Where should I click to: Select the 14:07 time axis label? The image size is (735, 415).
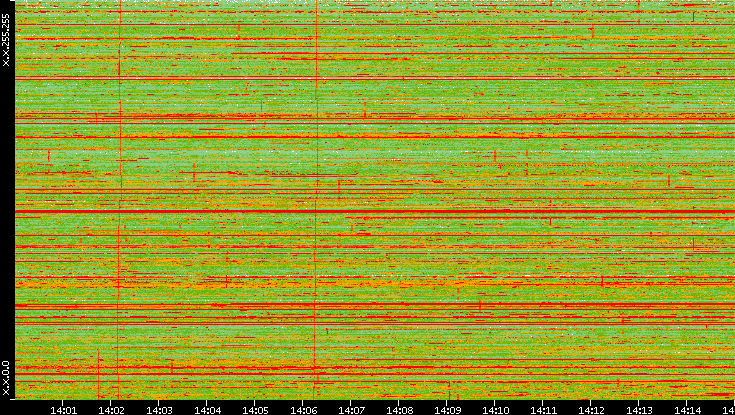pos(352,410)
